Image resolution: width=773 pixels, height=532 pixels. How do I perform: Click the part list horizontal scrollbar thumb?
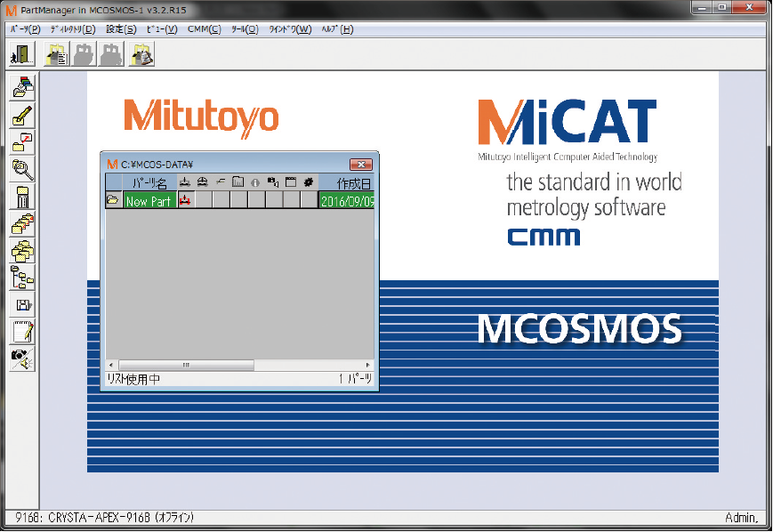186,366
